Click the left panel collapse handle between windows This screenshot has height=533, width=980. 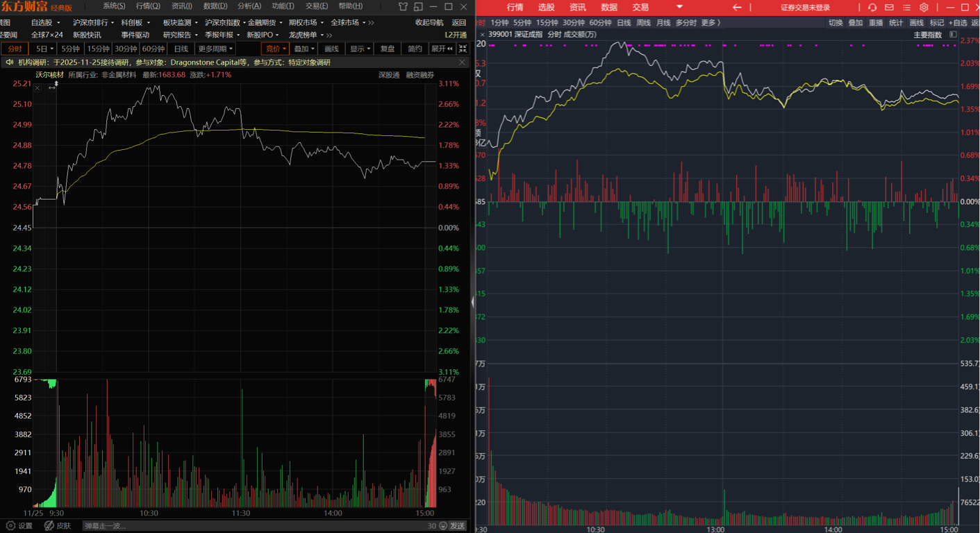(x=473, y=301)
